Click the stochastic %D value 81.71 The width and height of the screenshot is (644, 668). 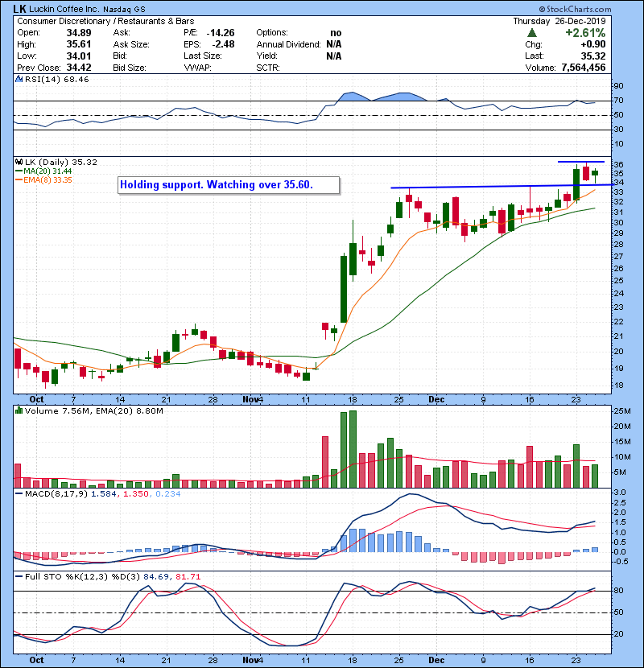(x=188, y=576)
